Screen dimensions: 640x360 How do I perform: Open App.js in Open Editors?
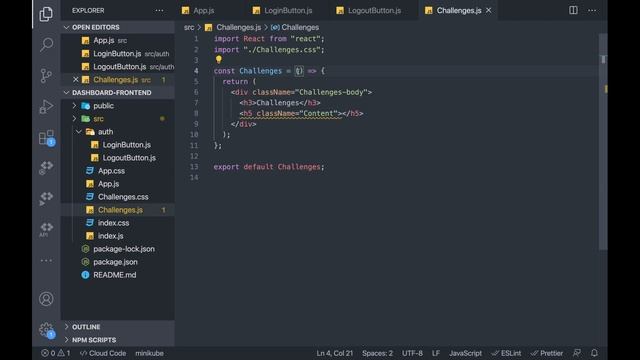tap(118, 40)
